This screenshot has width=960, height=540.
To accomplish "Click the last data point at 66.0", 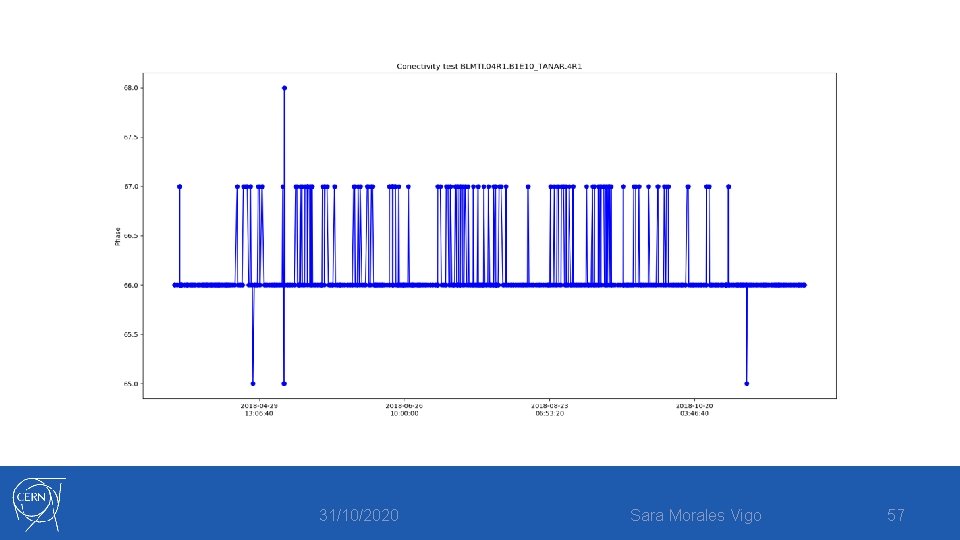I will tap(804, 285).
